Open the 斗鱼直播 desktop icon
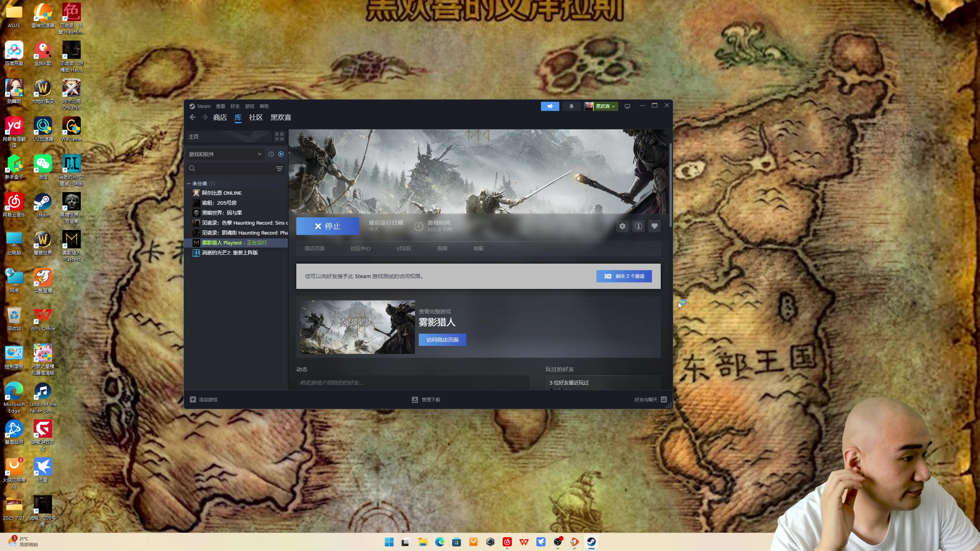Screen dimensions: 980x551 pos(43,281)
